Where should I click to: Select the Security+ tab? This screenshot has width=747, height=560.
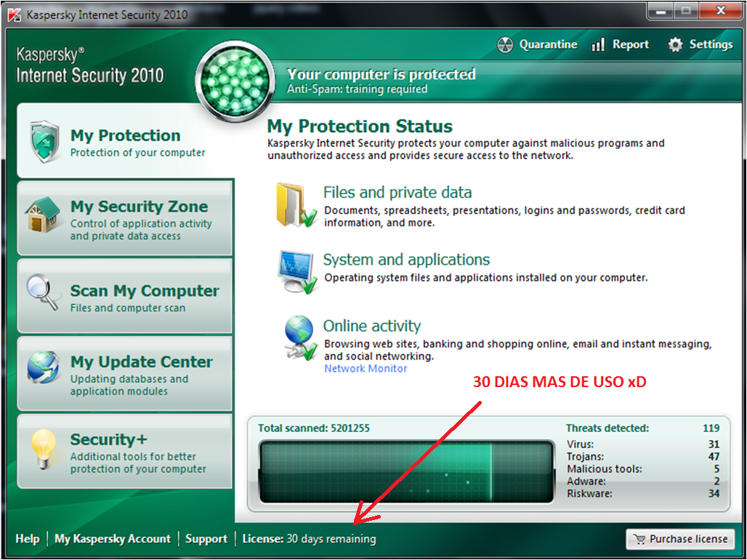click(125, 452)
